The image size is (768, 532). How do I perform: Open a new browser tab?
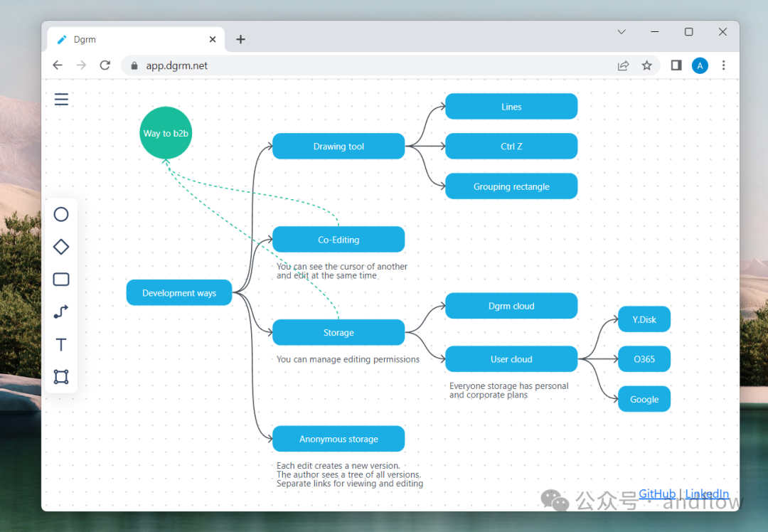pos(240,39)
